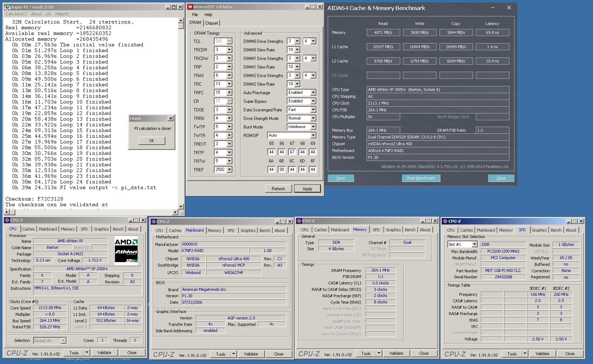Open the TRCDR dropdown
The image size is (593, 364).
click(x=229, y=50)
